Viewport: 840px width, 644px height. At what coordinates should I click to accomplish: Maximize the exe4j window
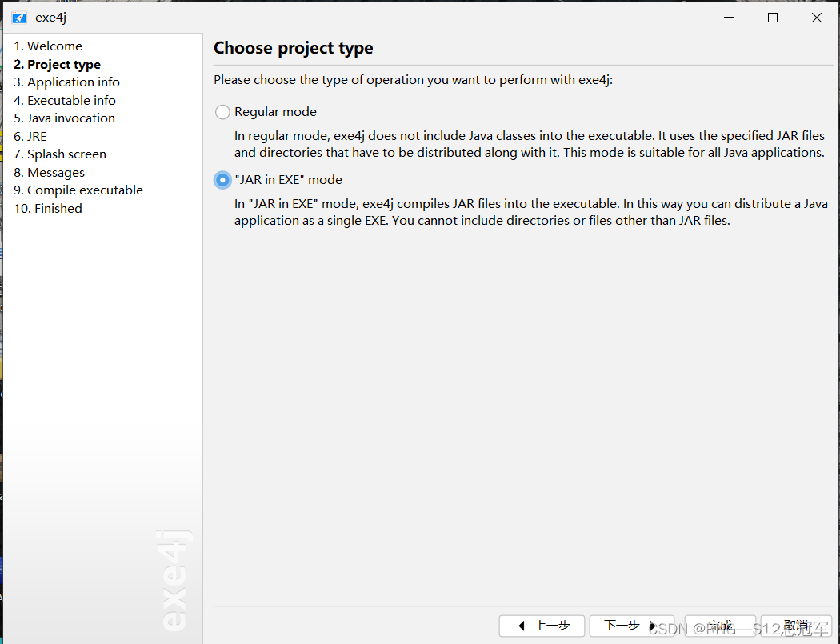click(773, 18)
